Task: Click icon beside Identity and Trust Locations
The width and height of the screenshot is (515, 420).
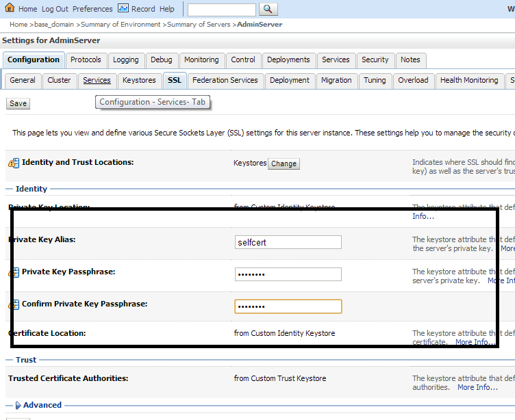Action: (14, 163)
